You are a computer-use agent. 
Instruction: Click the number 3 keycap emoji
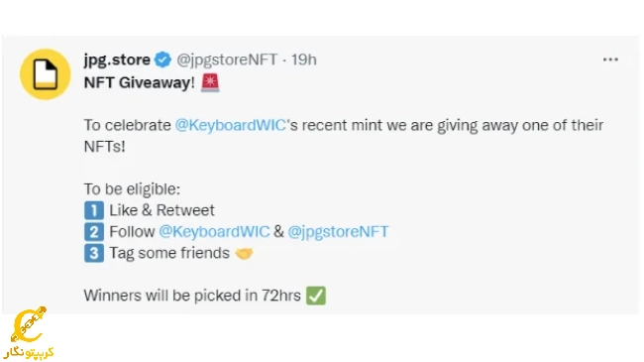94,253
